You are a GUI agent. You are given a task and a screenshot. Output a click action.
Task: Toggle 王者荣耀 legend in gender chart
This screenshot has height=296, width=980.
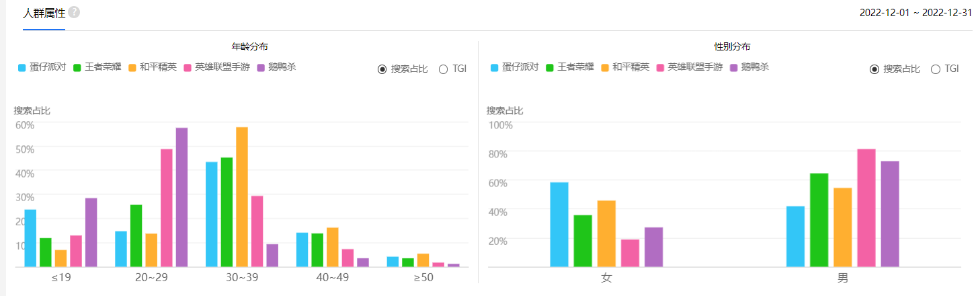pos(570,67)
